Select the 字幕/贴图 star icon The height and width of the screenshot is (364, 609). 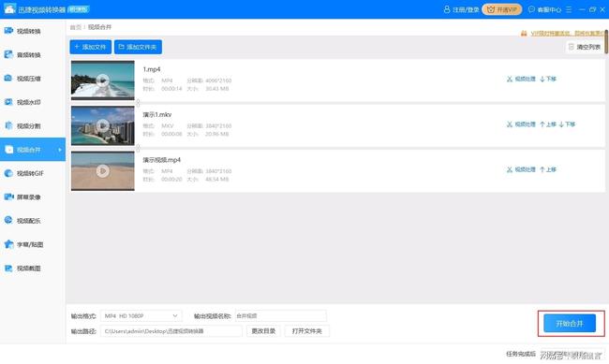(x=8, y=244)
